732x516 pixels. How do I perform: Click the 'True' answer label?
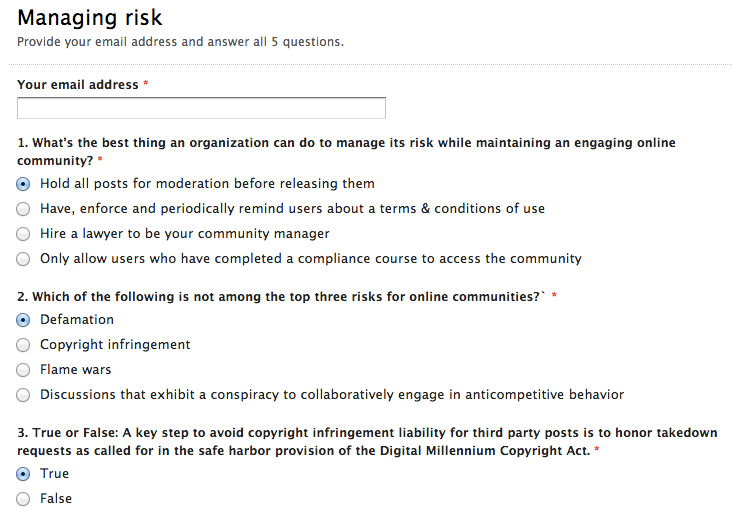point(55,474)
